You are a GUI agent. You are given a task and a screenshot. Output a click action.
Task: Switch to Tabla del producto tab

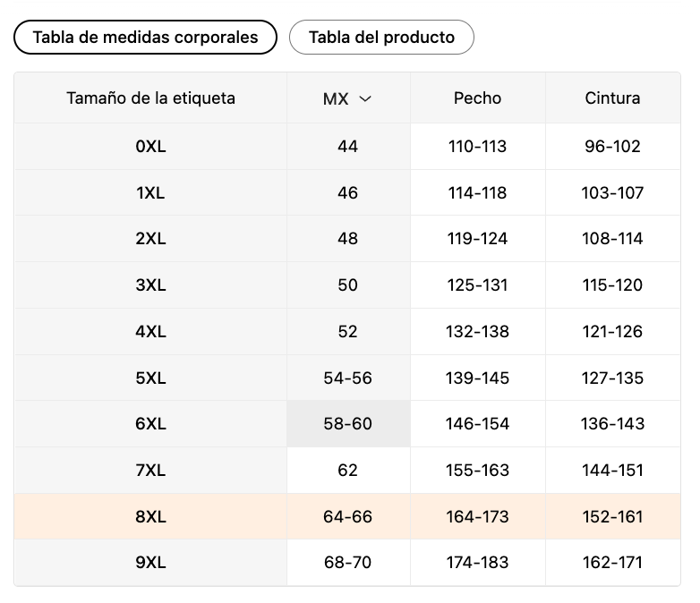[x=381, y=37]
